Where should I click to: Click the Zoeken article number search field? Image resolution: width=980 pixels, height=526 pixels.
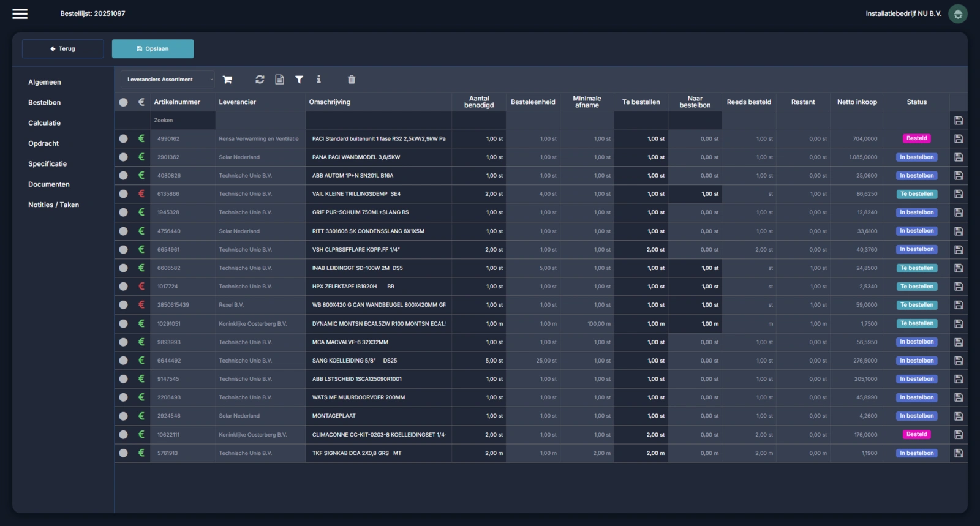click(183, 121)
